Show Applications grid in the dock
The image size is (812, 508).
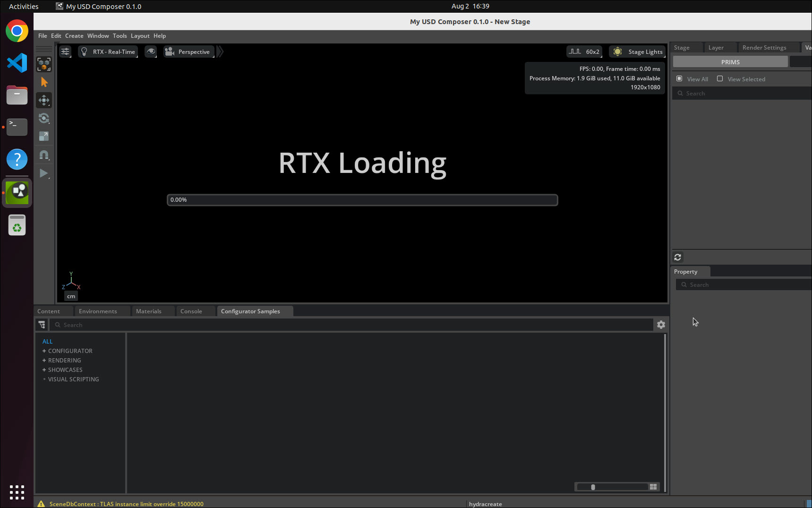[x=17, y=492]
